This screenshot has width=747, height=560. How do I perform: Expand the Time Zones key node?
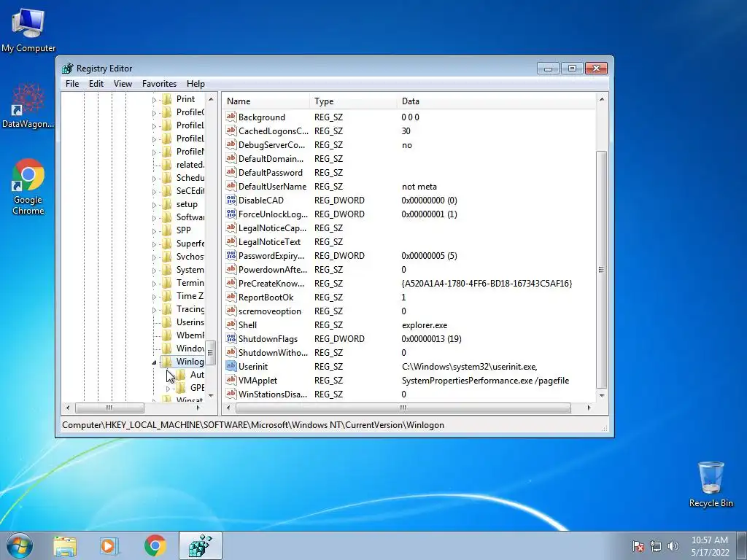click(x=154, y=297)
